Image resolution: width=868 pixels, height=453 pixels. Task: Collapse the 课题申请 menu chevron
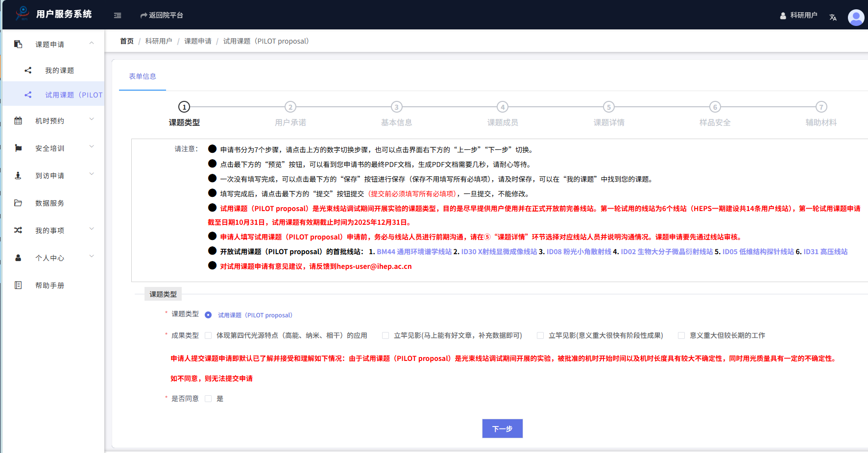92,44
